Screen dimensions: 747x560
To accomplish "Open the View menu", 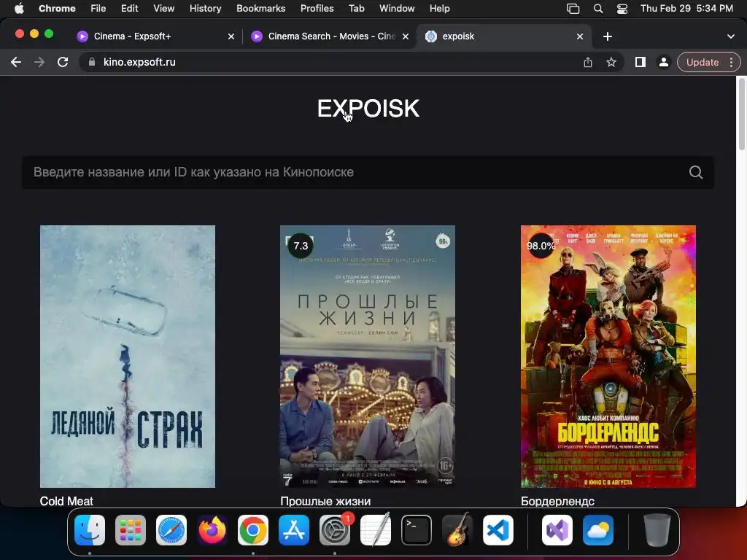I will pos(164,8).
